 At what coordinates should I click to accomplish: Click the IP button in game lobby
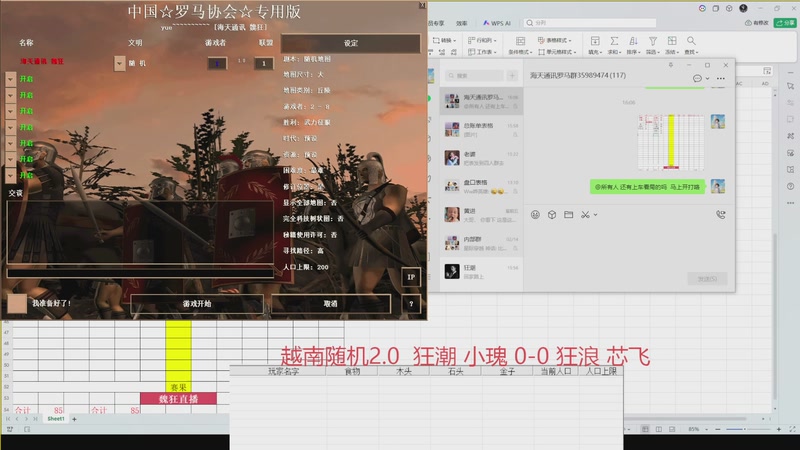click(x=411, y=277)
